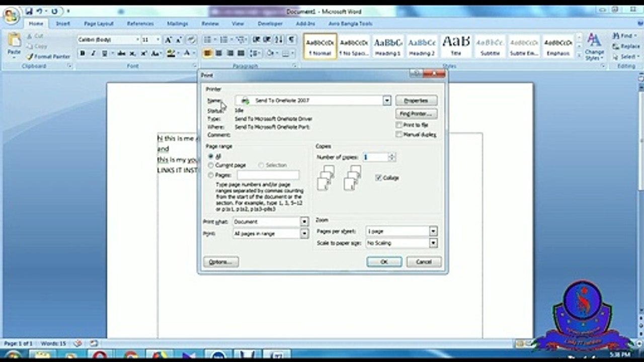This screenshot has width=644, height=362.
Task: Select the Pages radio option
Action: click(211, 175)
